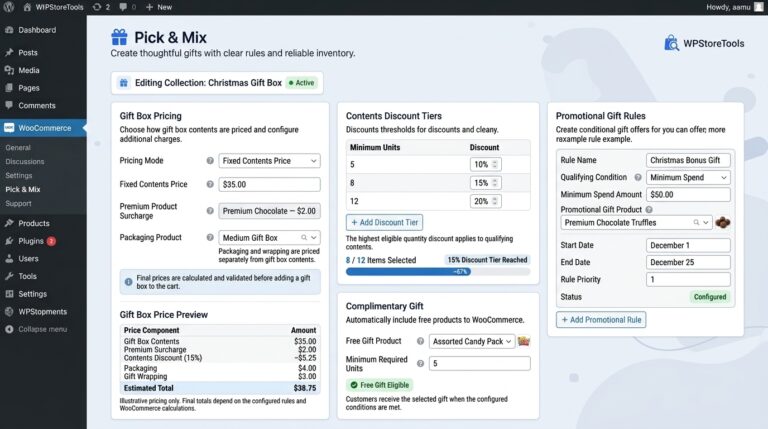Click help icon next to Qualifying Condition

pos(638,177)
